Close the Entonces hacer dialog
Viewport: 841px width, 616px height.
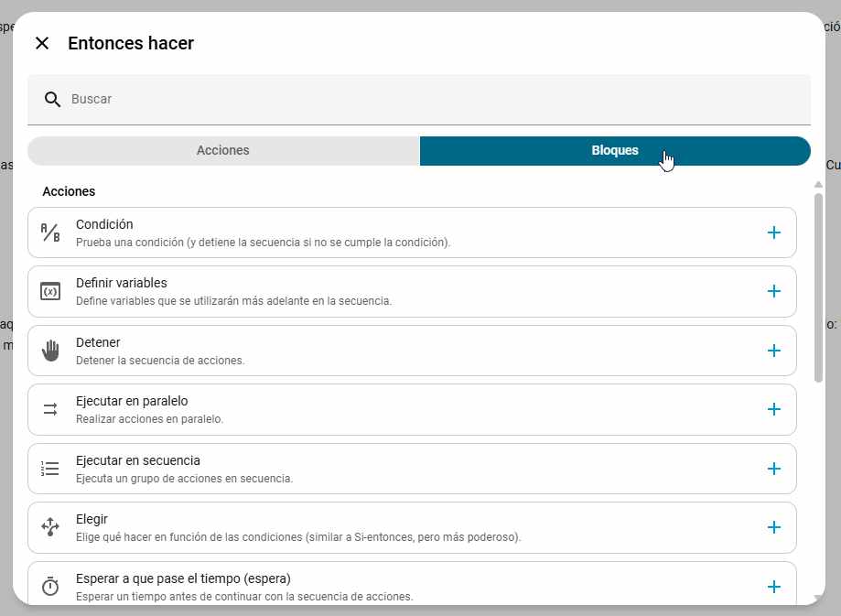coord(42,43)
